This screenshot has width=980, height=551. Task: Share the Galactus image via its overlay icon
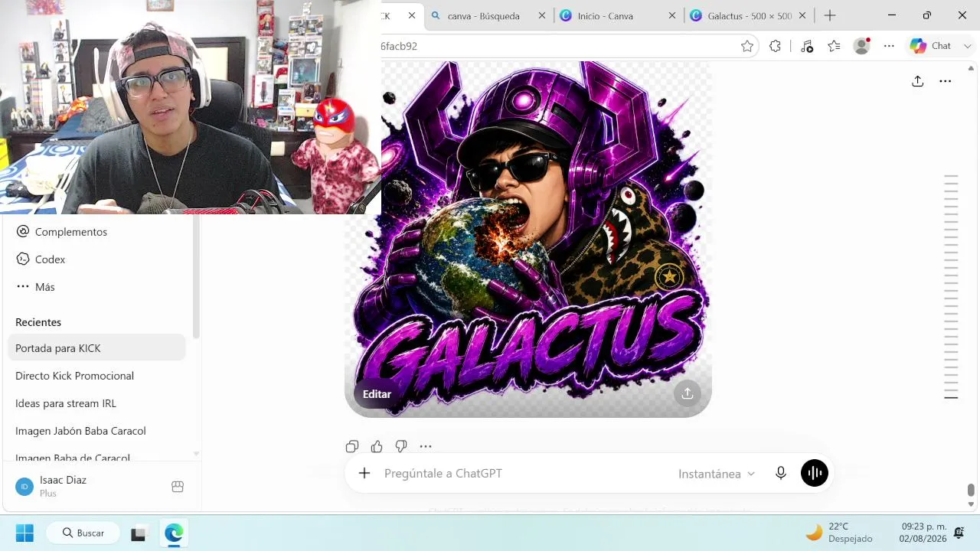coord(688,393)
